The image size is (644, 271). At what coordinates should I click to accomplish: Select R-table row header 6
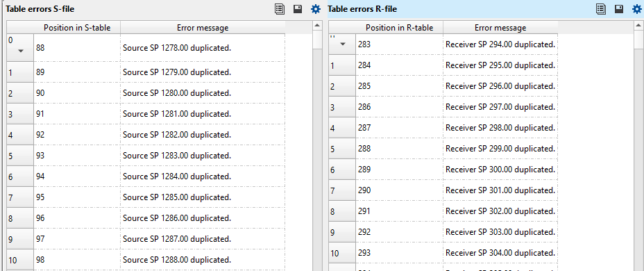343,170
